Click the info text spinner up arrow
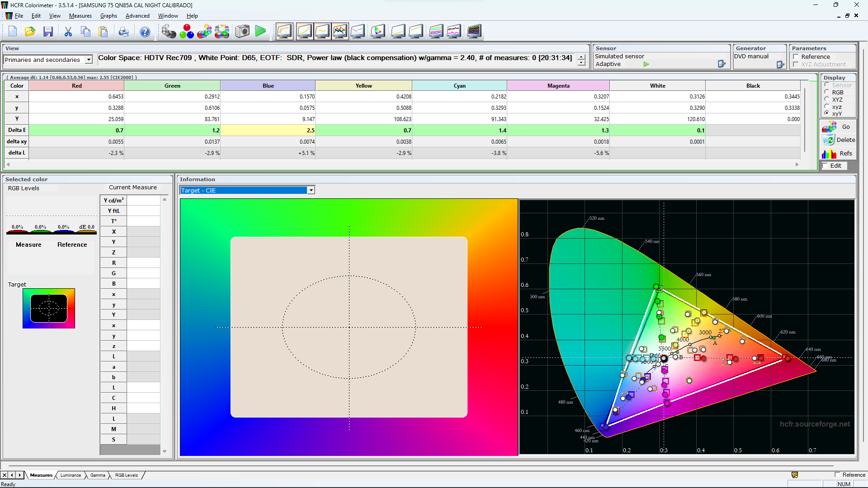Image resolution: width=868 pixels, height=488 pixels. point(581,56)
